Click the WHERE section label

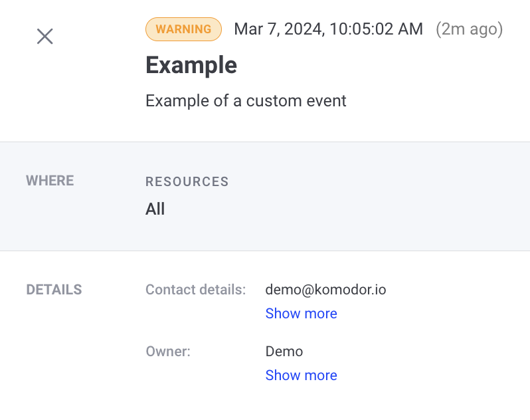[x=50, y=181]
